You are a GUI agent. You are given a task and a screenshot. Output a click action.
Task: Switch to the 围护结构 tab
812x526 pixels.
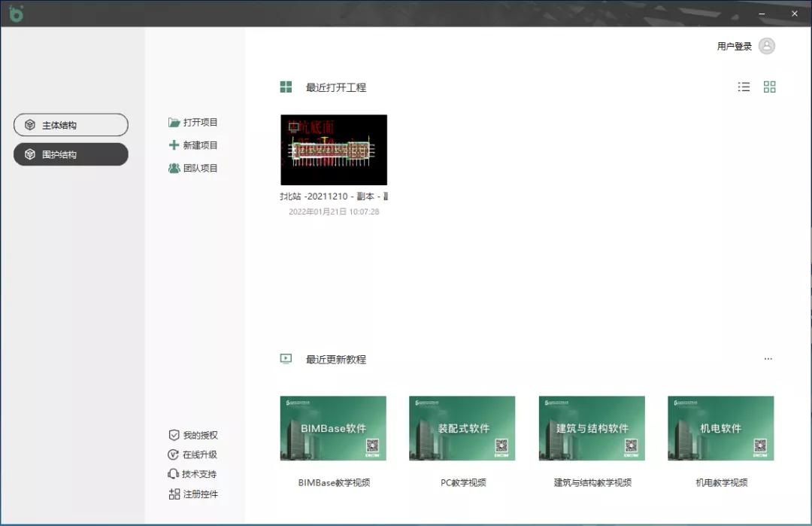click(x=71, y=154)
